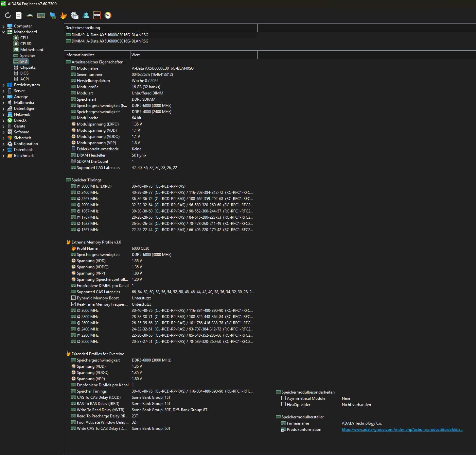Select the SDRAM Die Count row
This screenshot has width=476, height=455.
[x=160, y=161]
